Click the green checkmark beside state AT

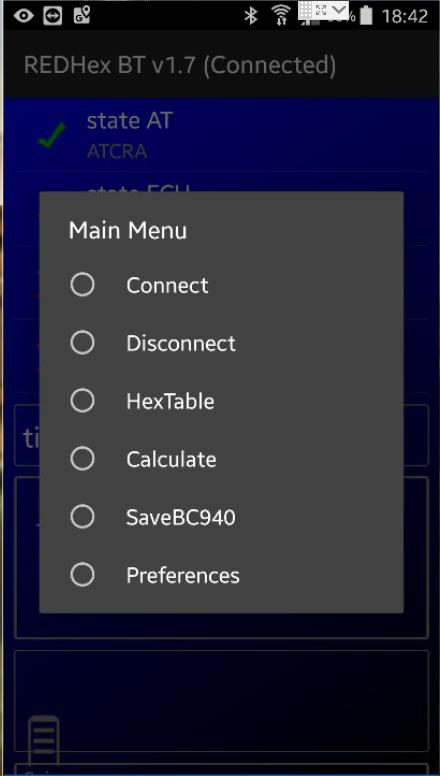pyautogui.click(x=52, y=135)
